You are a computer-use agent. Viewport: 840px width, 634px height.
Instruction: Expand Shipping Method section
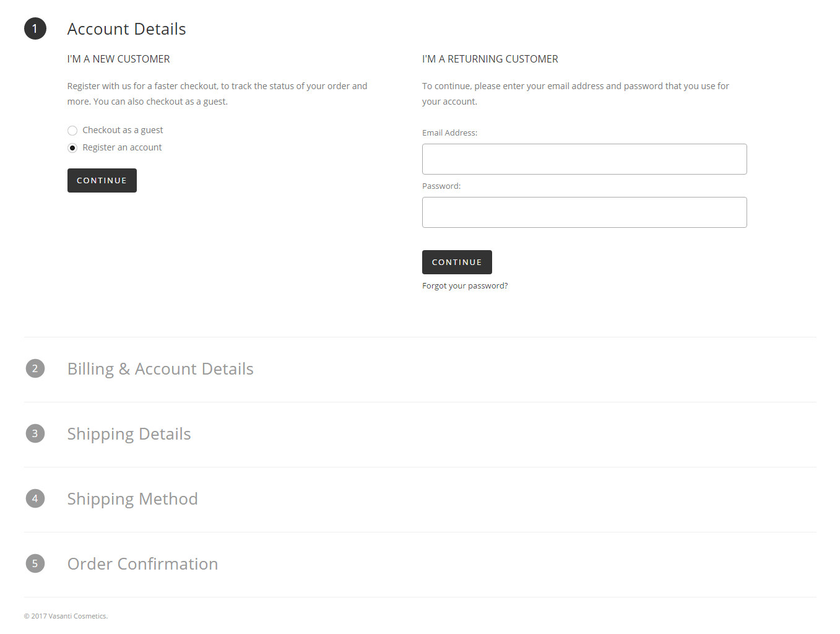coord(132,499)
